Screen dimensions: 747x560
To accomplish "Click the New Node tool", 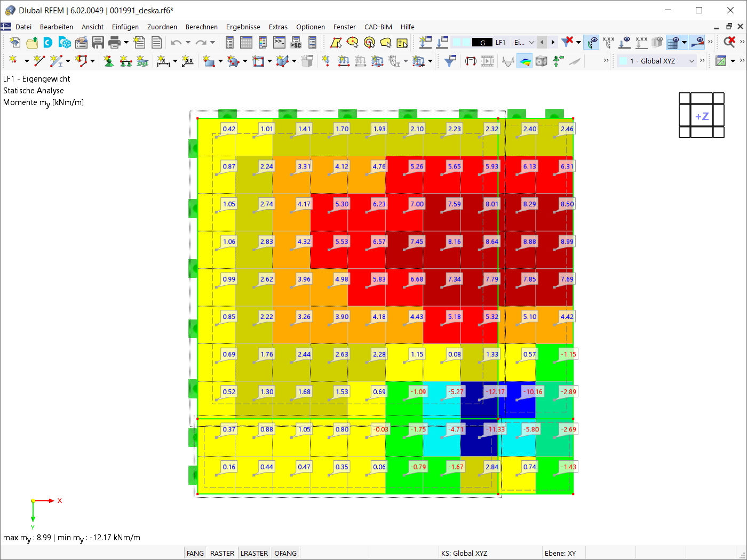I will [13, 61].
